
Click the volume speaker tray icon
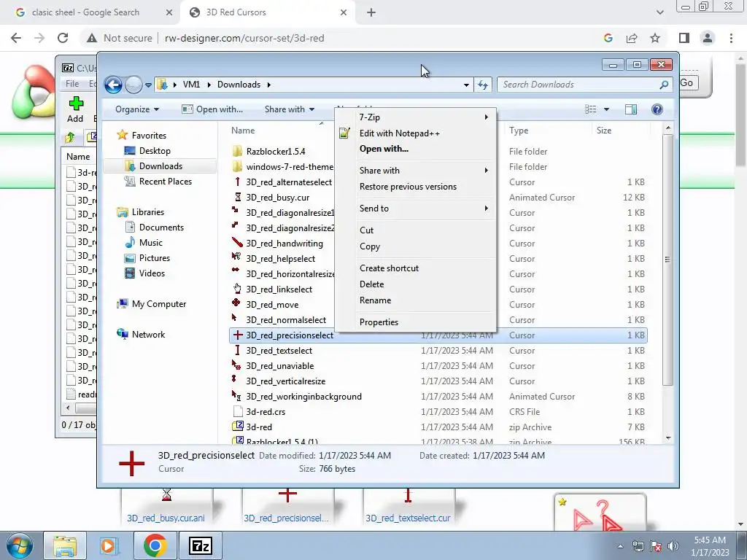coord(673,546)
